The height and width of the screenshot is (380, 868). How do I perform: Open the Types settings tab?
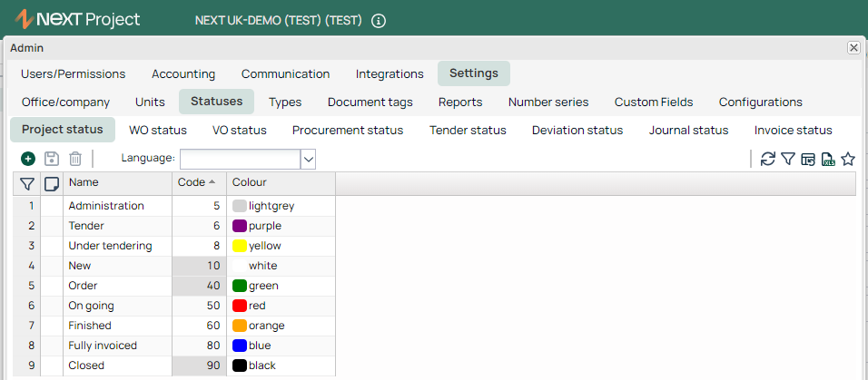pyautogui.click(x=285, y=102)
